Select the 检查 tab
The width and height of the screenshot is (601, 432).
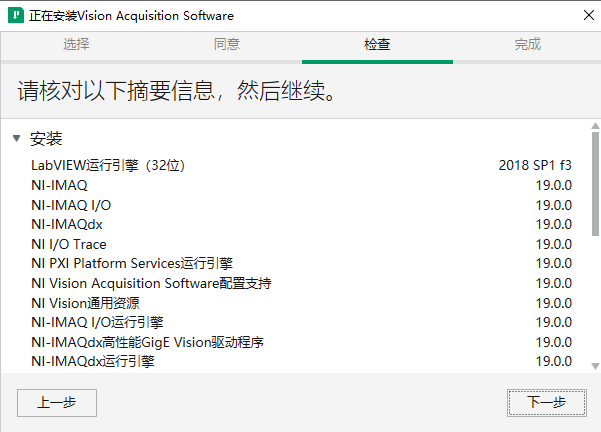[377, 44]
